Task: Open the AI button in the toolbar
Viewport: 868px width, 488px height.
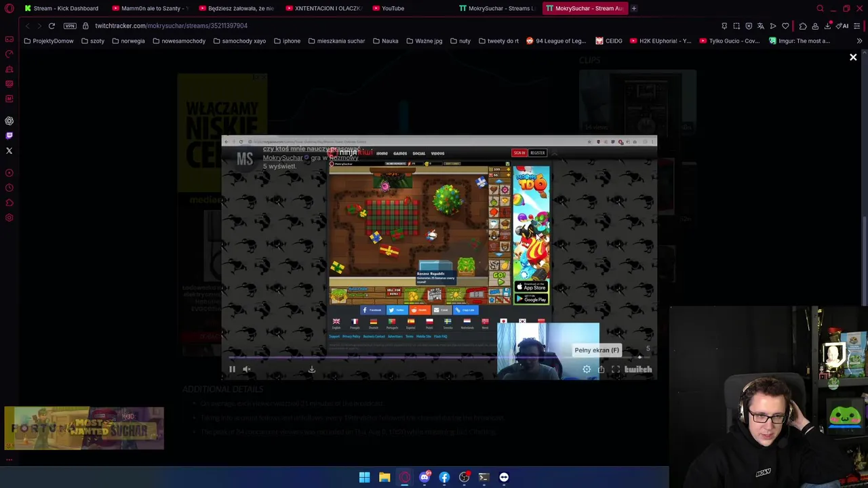Action: [843, 26]
